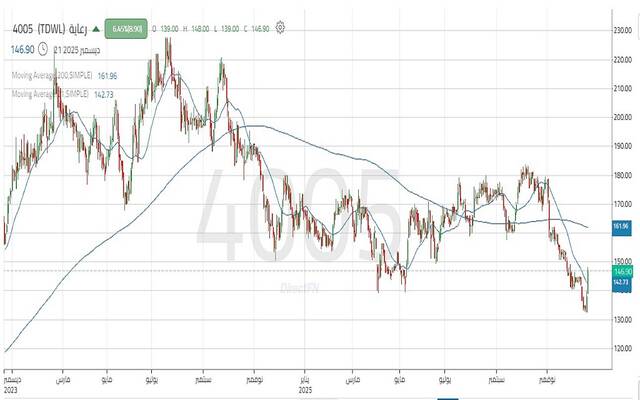Screen dimensions: 640x400
Task: Click the Close value C 146.90
Action: click(258, 28)
